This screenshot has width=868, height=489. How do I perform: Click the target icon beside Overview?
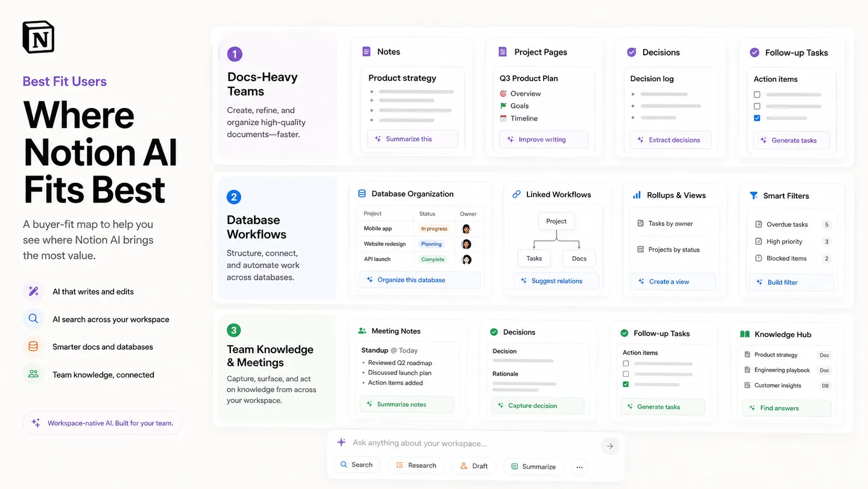pyautogui.click(x=503, y=94)
